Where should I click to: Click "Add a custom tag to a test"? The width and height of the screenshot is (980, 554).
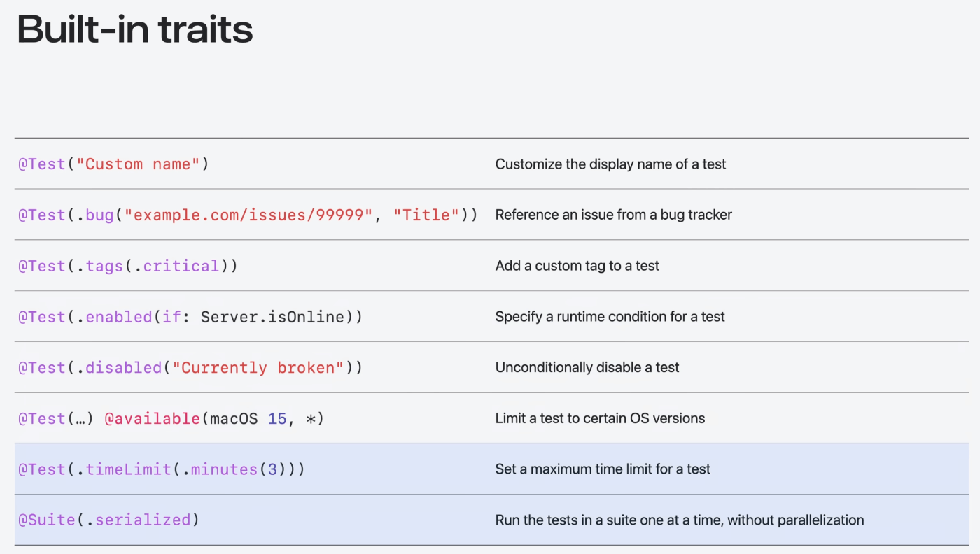click(x=577, y=266)
